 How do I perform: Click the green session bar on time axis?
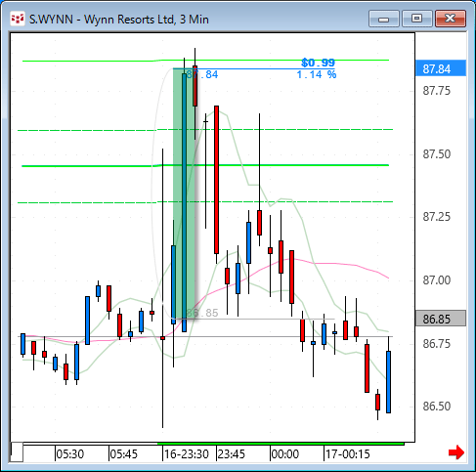281,444
